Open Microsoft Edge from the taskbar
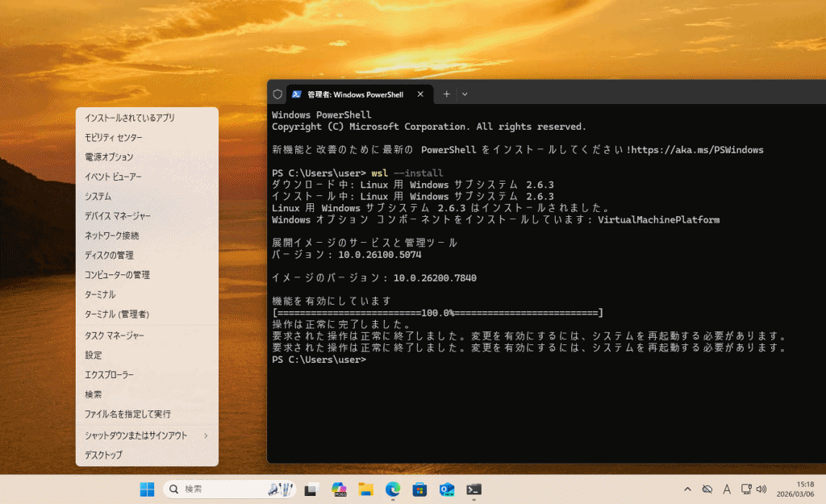 click(393, 489)
